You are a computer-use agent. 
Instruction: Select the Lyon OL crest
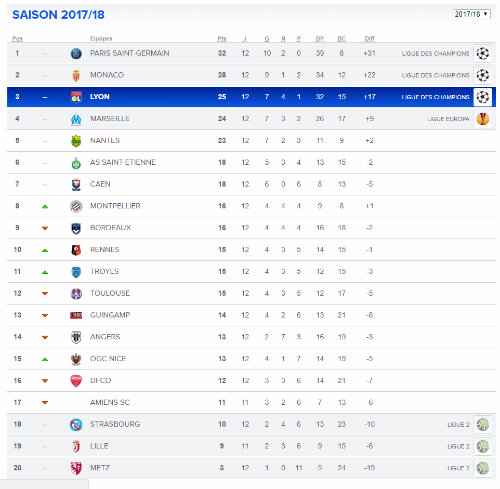tap(76, 97)
